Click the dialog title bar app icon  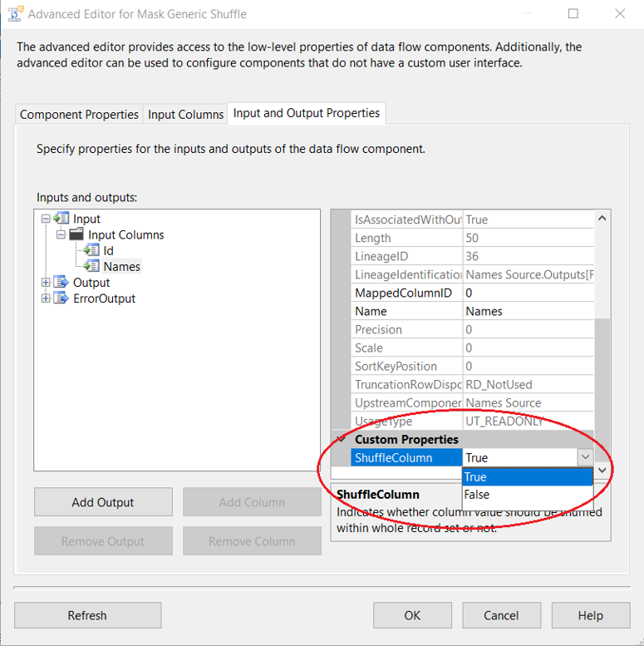point(14,14)
